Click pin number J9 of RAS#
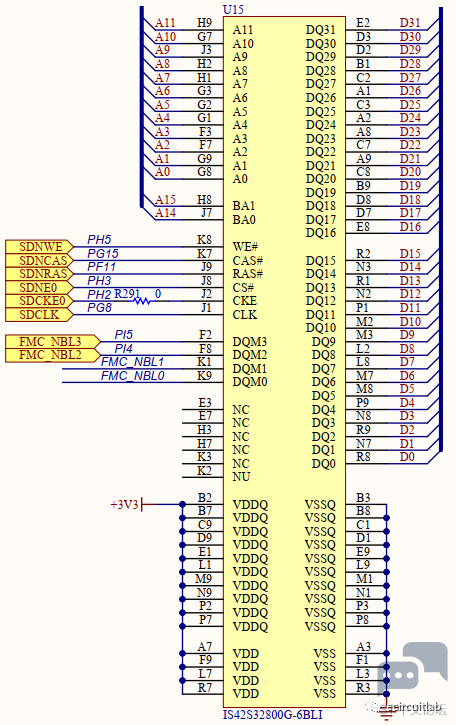The height and width of the screenshot is (725, 456). 206,267
